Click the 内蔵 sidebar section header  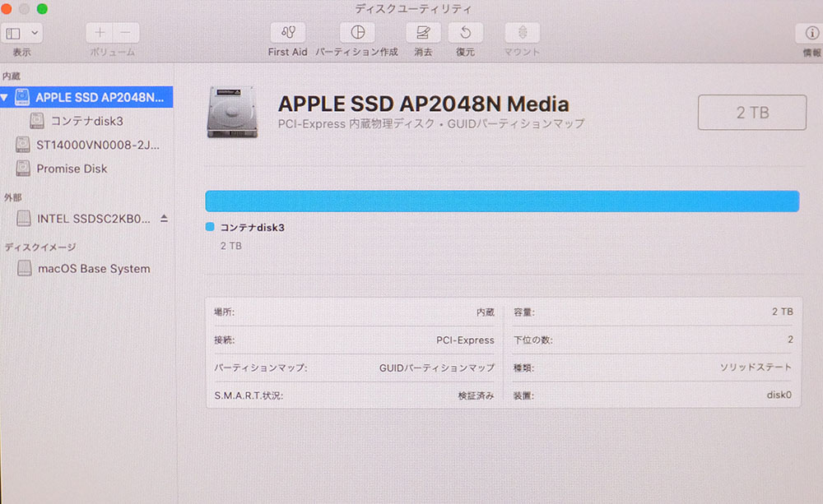(12, 76)
